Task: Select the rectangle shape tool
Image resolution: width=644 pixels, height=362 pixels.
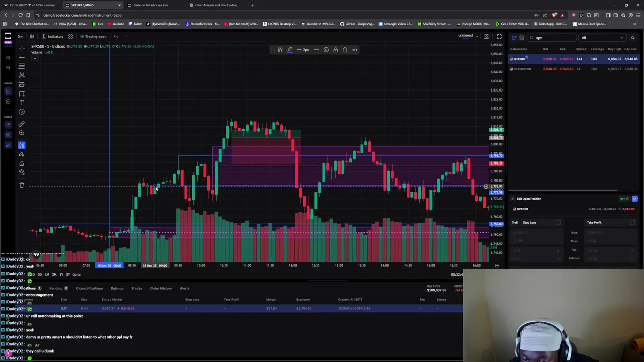Action: coord(22,94)
